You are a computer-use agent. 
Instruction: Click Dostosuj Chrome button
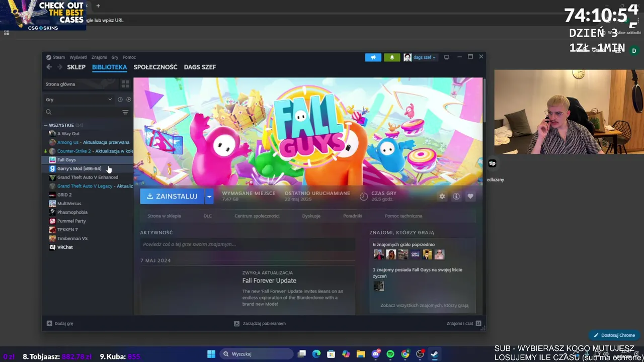tap(614, 335)
